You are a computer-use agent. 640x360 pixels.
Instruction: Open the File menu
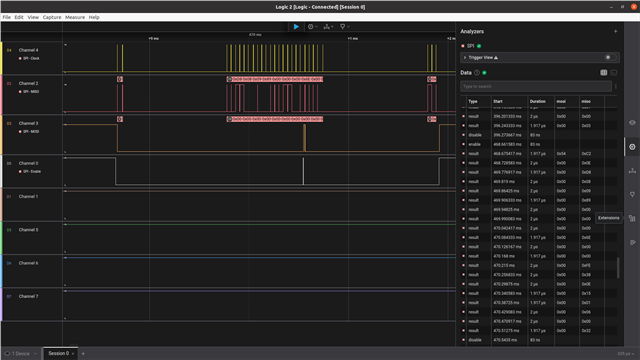[7, 17]
